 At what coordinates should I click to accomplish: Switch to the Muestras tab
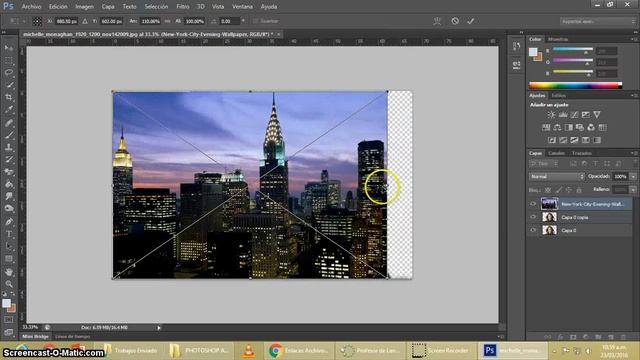click(558, 39)
